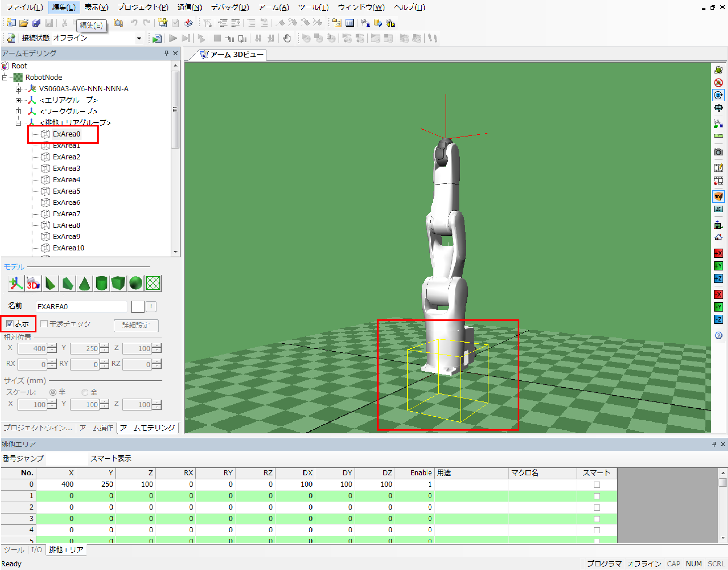Select the cone shape model icon
The image size is (728, 570).
84,283
